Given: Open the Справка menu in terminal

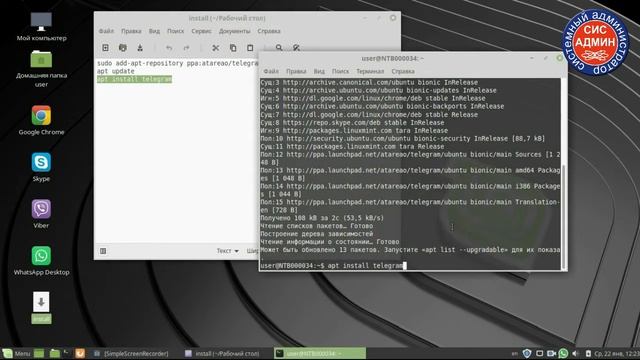Looking at the screenshot, I should click(403, 71).
